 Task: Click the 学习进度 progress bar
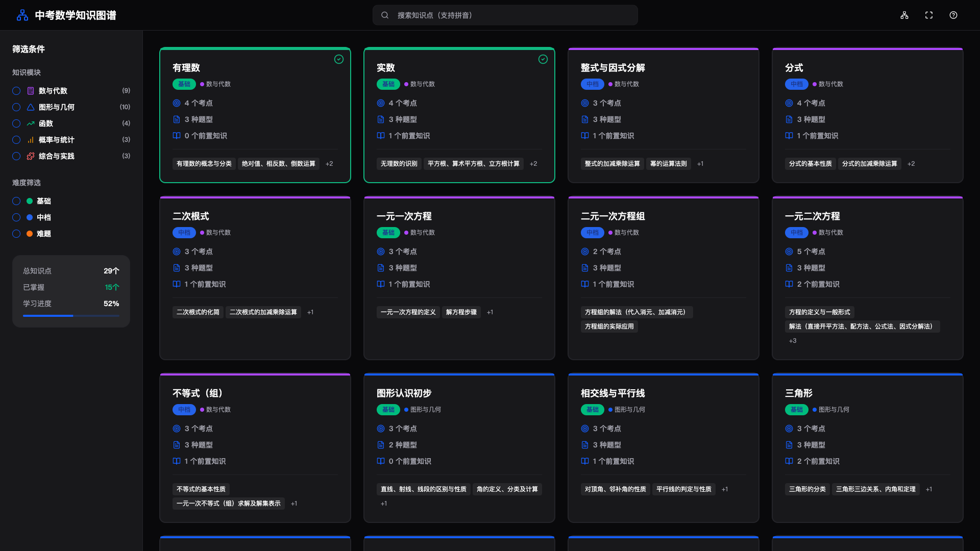(x=71, y=315)
